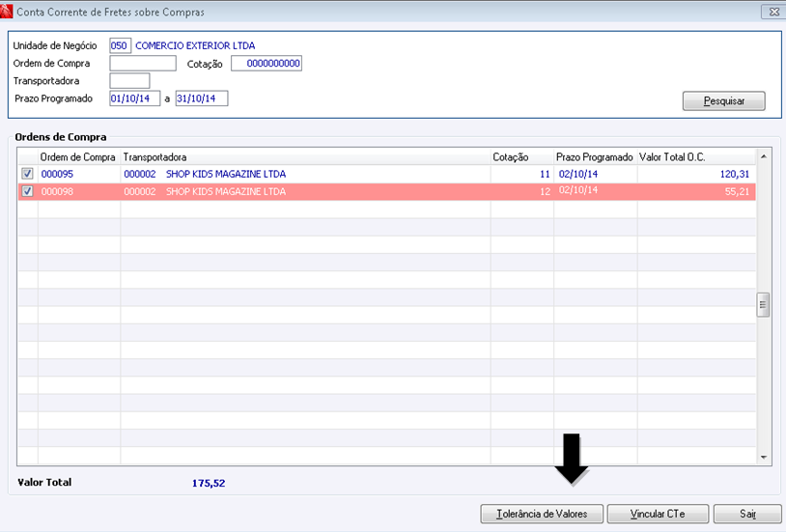
Task: Click the Sair button
Action: pyautogui.click(x=747, y=514)
